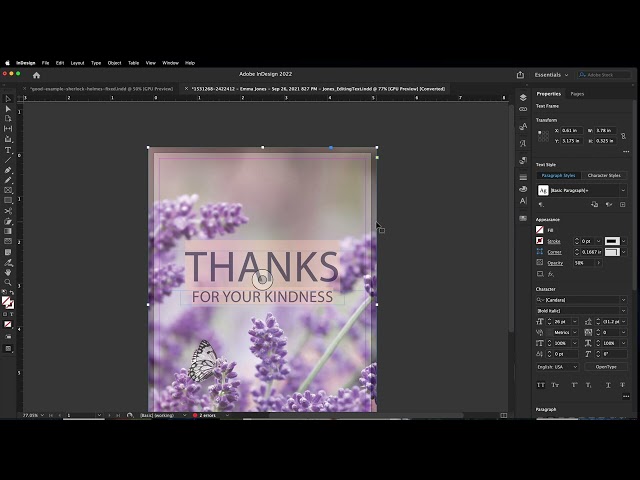Select the Gradient Feather tool
Viewport: 640px width, 480px height.
click(x=8, y=241)
